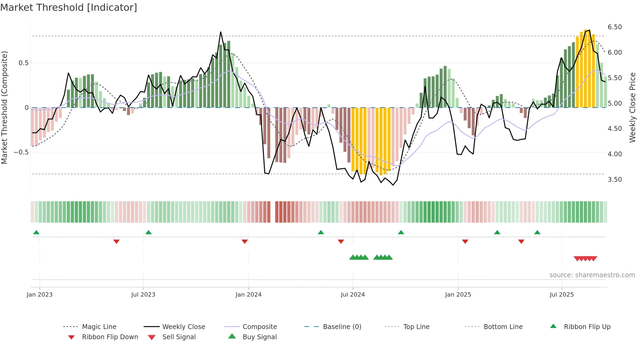Click the weekly close peak in November 2023

point(221,32)
